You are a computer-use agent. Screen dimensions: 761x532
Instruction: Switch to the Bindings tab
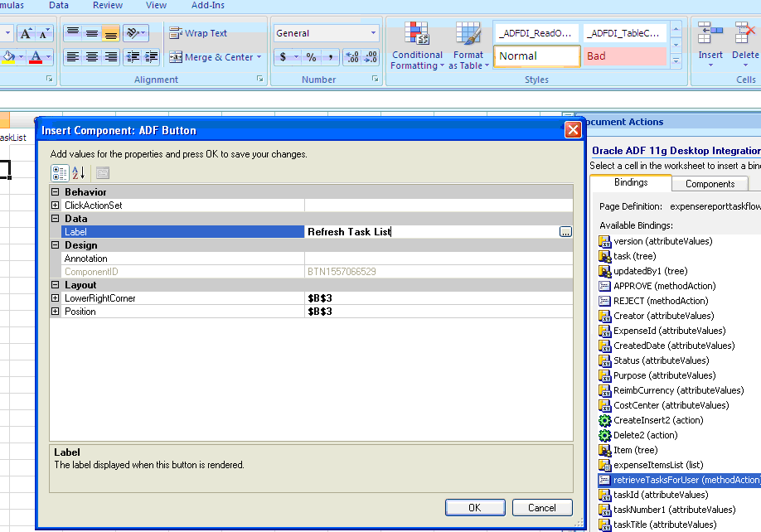[631, 182]
